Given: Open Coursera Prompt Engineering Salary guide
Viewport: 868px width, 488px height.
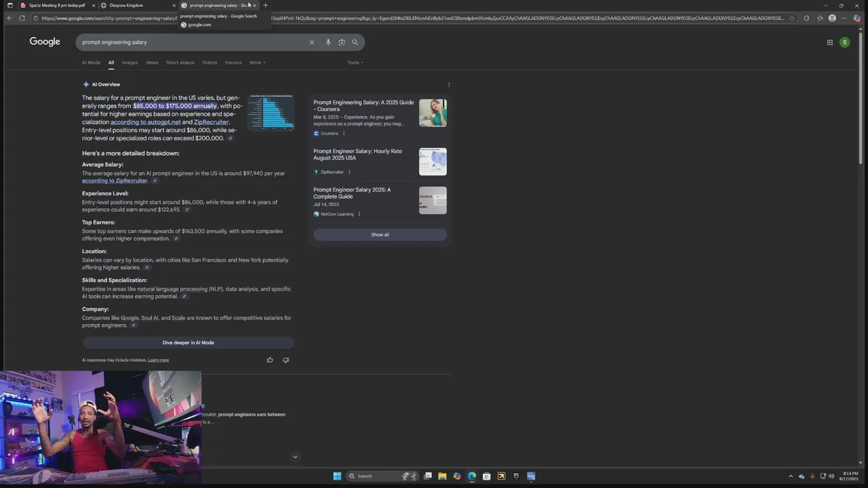Looking at the screenshot, I should click(x=363, y=106).
